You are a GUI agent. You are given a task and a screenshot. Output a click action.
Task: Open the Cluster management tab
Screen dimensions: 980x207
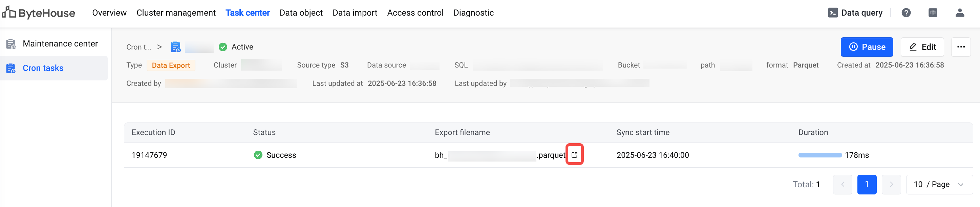click(x=176, y=13)
